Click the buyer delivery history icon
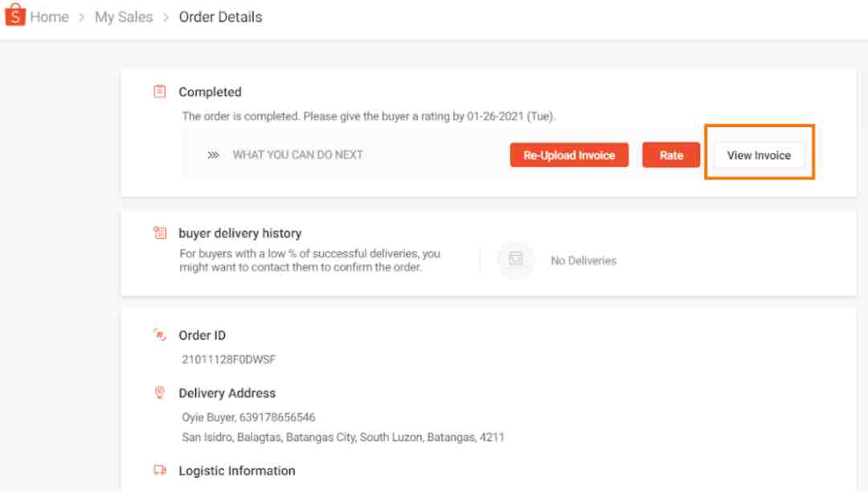This screenshot has height=502, width=868. coord(159,232)
